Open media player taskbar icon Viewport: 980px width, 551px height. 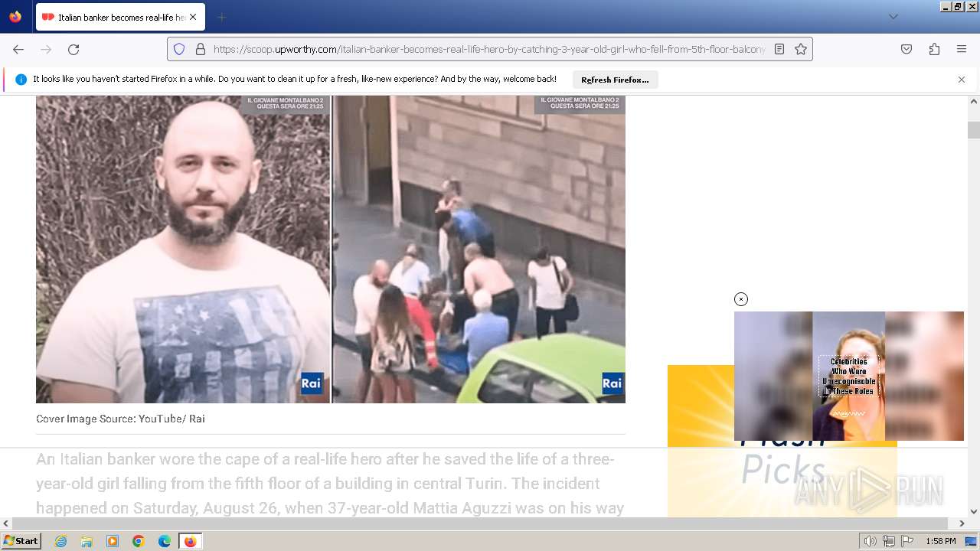(x=113, y=541)
